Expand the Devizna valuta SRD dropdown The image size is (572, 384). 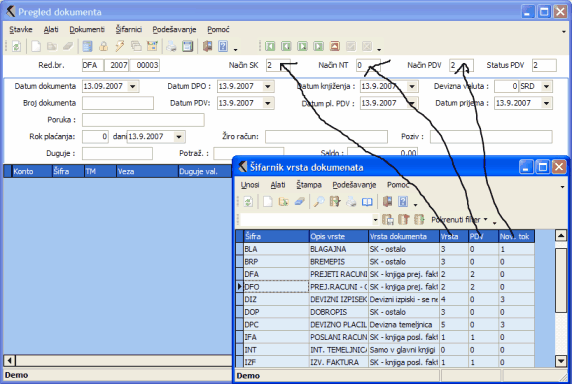click(546, 86)
